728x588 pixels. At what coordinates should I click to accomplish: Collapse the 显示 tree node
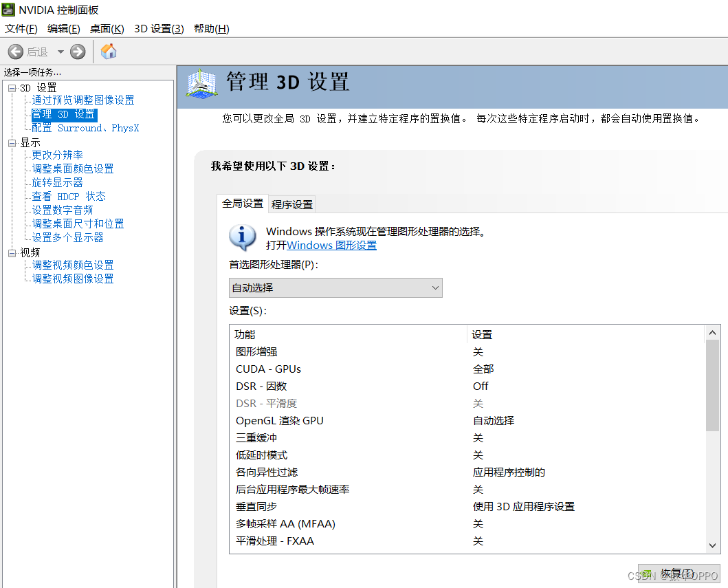(12, 143)
